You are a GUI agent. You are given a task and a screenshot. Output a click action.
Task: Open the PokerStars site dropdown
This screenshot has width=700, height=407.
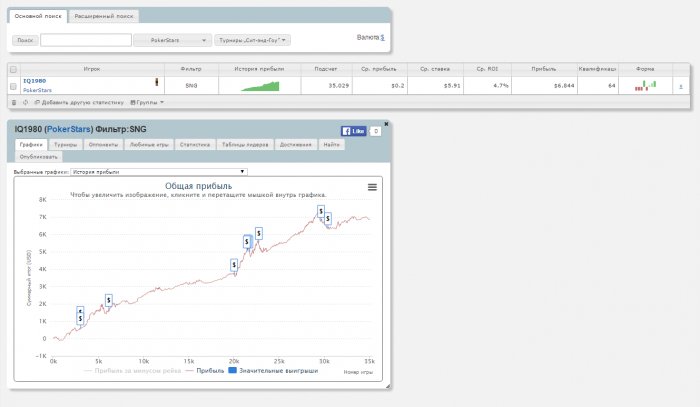coord(172,40)
